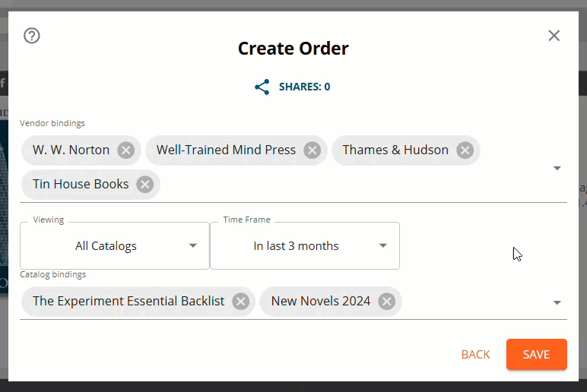Remove Well-Trained Mind Press vendor chip
This screenshot has height=392, width=587.
(x=312, y=150)
